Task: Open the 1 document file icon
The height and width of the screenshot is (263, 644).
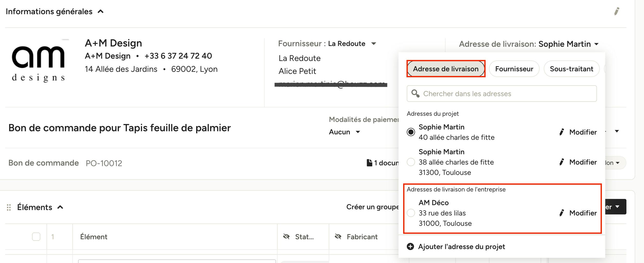Action: coord(370,163)
